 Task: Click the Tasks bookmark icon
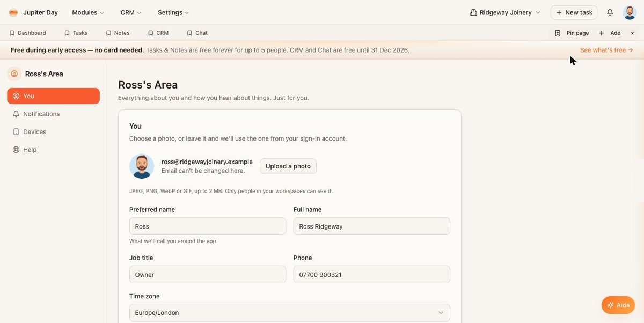tap(67, 33)
